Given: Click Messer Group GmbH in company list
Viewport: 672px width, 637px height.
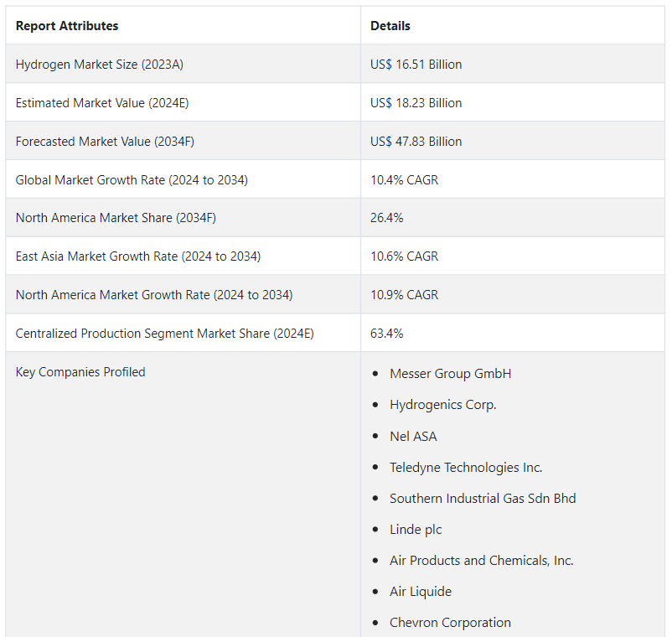Looking at the screenshot, I should [450, 374].
